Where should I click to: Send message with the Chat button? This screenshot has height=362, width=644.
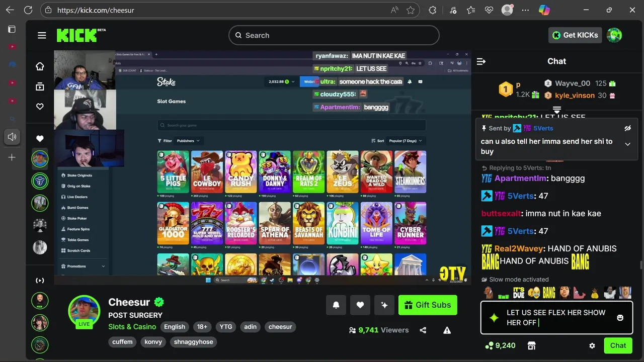coord(618,345)
